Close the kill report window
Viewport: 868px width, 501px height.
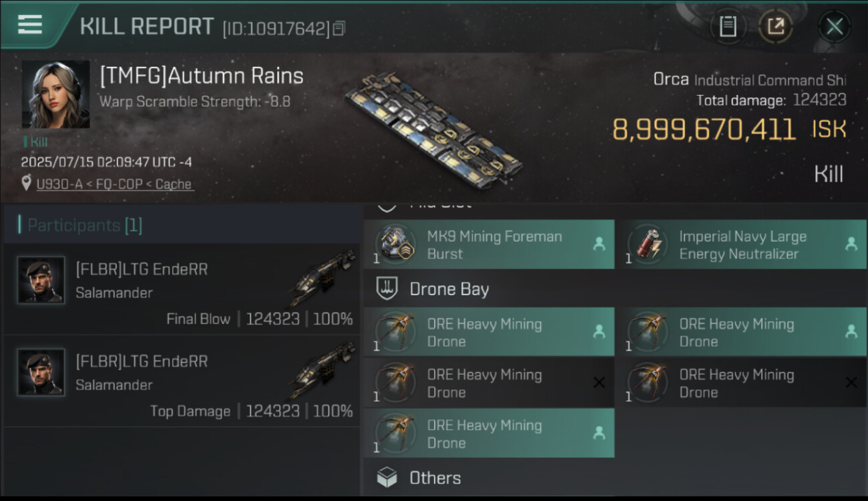(834, 27)
